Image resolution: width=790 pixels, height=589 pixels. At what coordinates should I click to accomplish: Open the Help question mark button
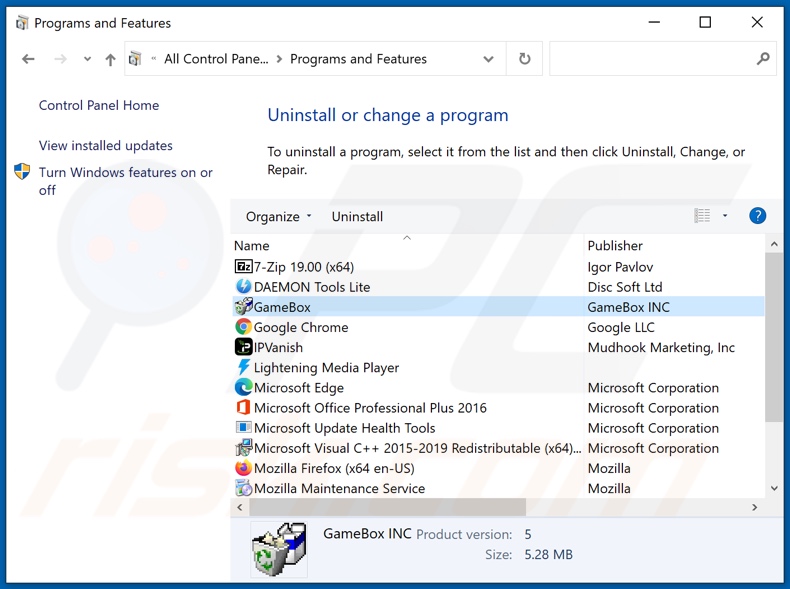[757, 216]
